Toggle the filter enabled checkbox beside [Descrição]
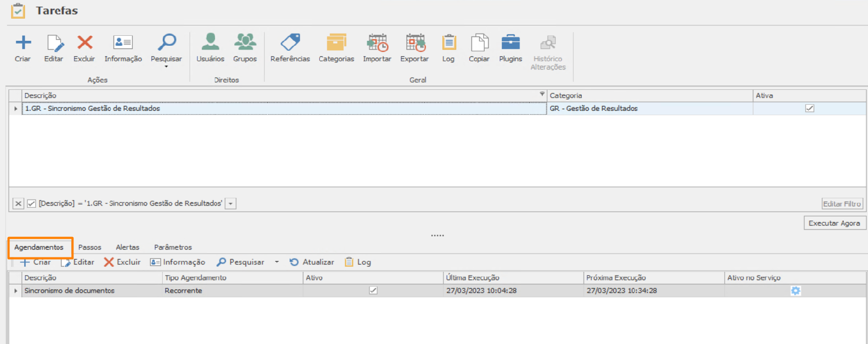Viewport: 868px width, 344px height. [31, 203]
